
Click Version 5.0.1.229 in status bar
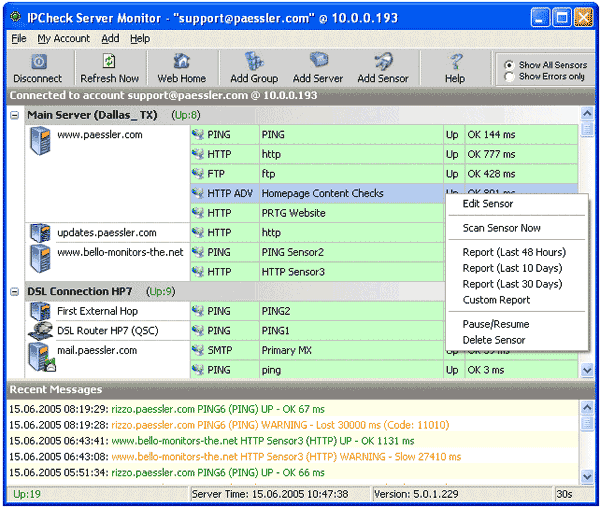[416, 494]
